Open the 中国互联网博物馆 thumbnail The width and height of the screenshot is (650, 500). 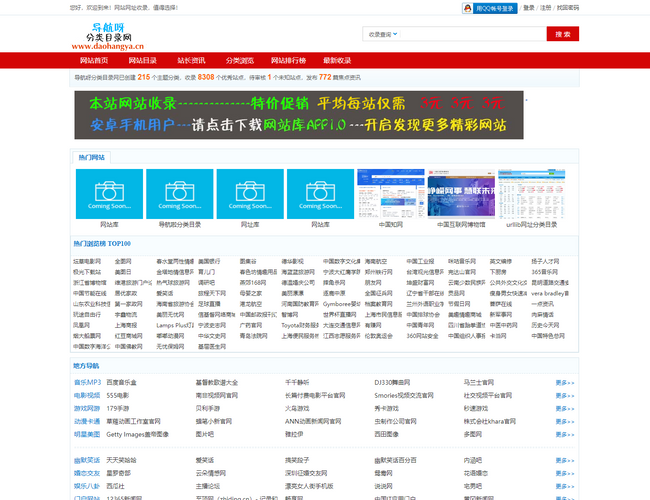459,193
